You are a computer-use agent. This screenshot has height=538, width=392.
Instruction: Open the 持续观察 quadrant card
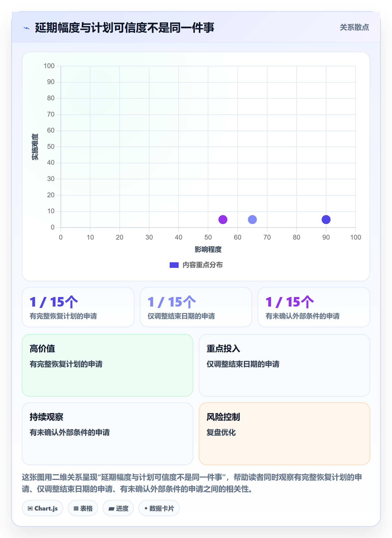(108, 434)
